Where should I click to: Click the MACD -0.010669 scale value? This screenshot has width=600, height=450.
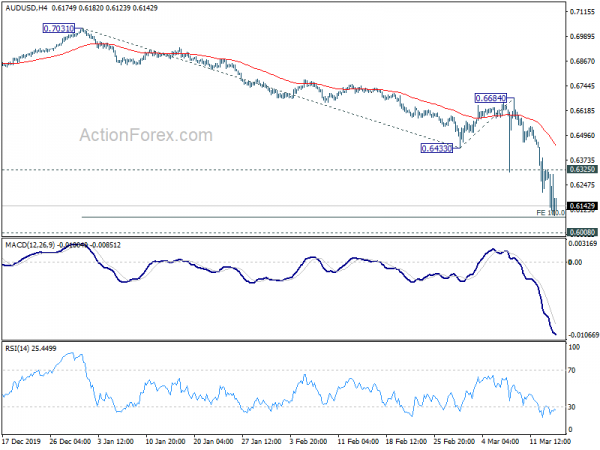point(584,335)
